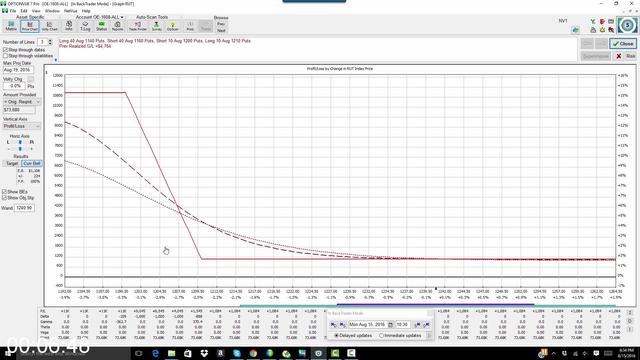Viewport: 640px width, 360px height.
Task: Open the Edit menu
Action: pyautogui.click(x=24, y=11)
